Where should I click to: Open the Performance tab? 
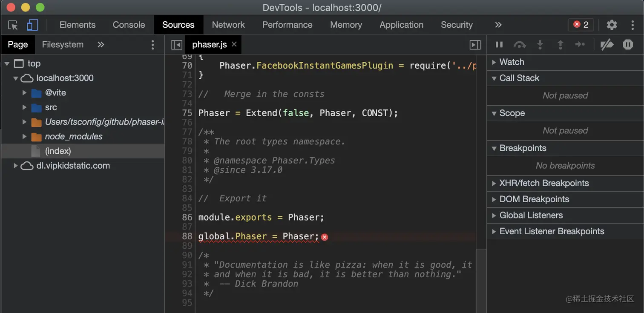coord(287,25)
